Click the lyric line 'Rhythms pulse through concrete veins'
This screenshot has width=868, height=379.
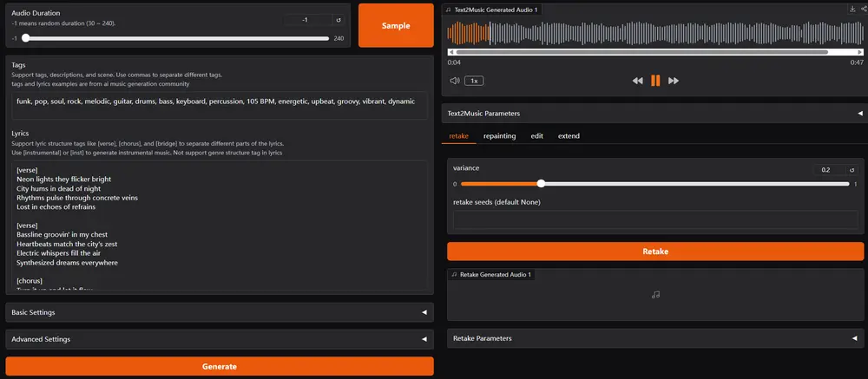(x=77, y=198)
